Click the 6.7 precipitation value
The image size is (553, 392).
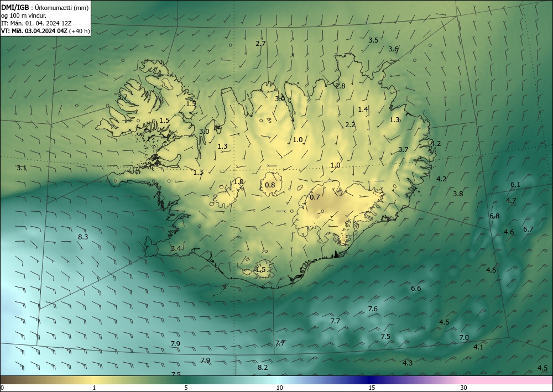pos(528,229)
